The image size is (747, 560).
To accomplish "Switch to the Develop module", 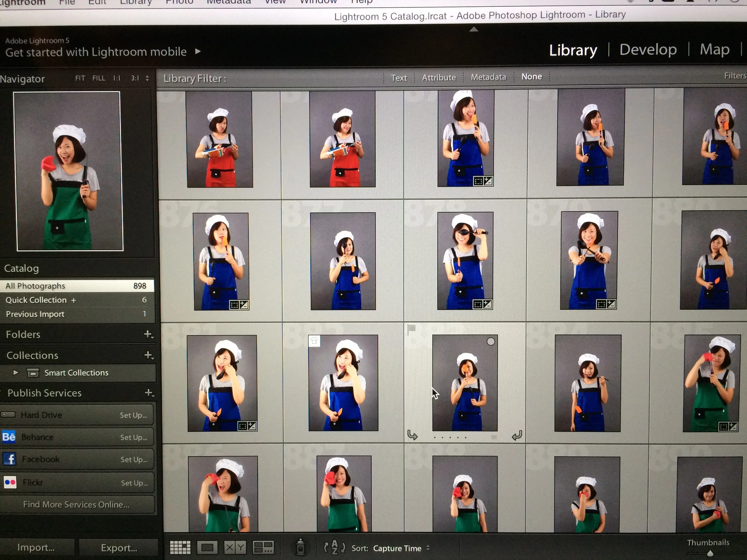I will tap(648, 50).
